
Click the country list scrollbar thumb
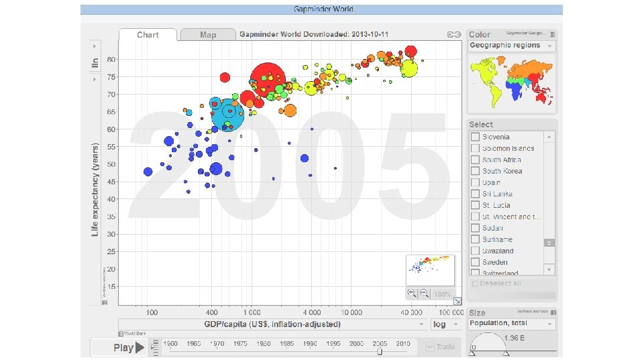coord(549,243)
